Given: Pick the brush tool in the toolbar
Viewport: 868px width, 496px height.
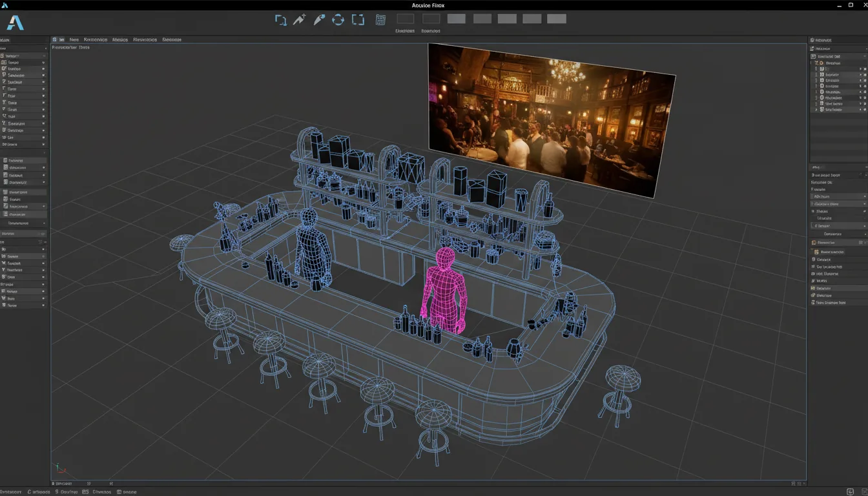Looking at the screenshot, I should pos(318,19).
